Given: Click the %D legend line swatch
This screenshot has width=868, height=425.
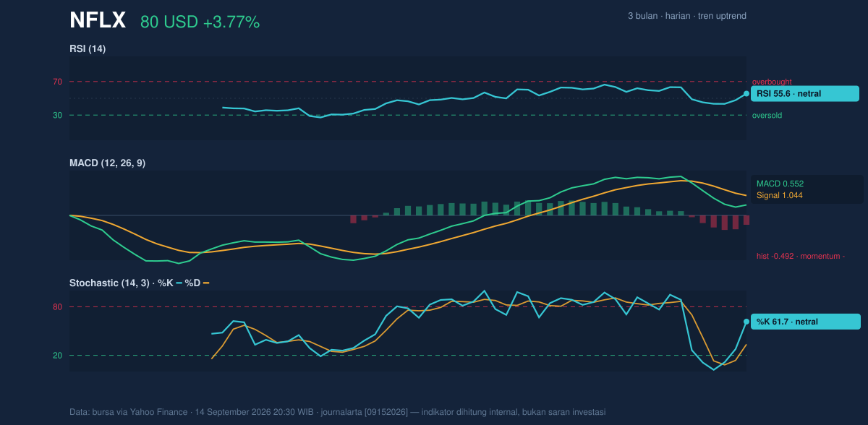Looking at the screenshot, I should click(206, 283).
